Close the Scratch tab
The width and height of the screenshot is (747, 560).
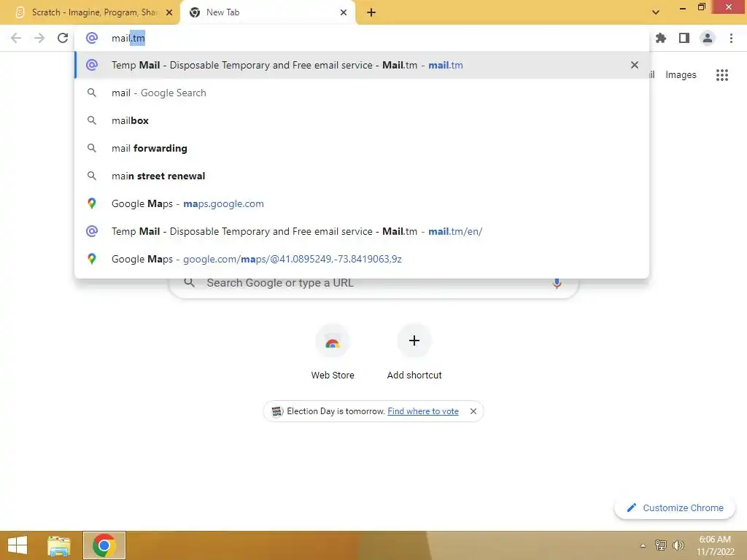(x=169, y=12)
